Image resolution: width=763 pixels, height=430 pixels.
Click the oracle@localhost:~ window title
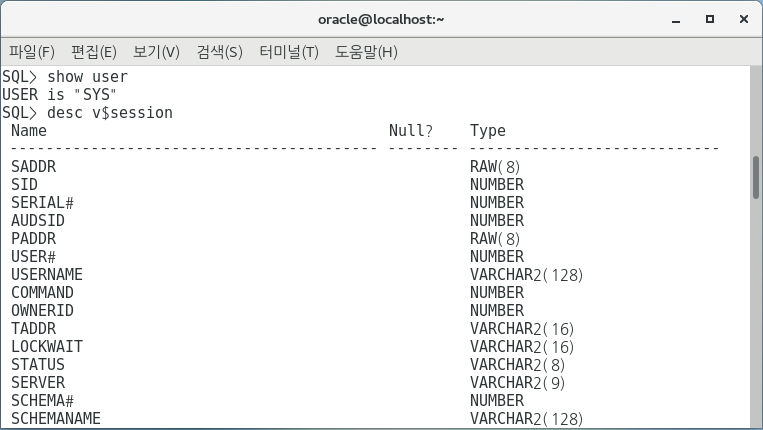(381, 19)
